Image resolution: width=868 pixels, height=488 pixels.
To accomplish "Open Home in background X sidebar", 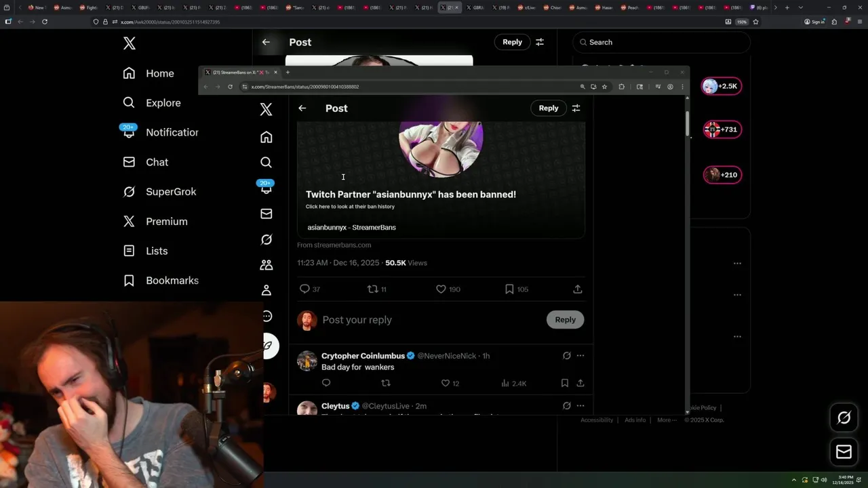I will point(149,73).
